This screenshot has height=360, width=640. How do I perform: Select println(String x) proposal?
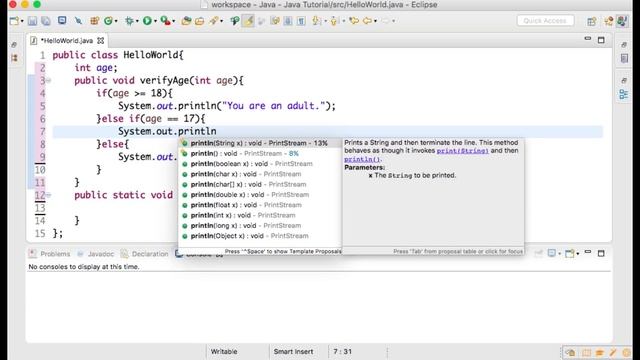(x=260, y=143)
